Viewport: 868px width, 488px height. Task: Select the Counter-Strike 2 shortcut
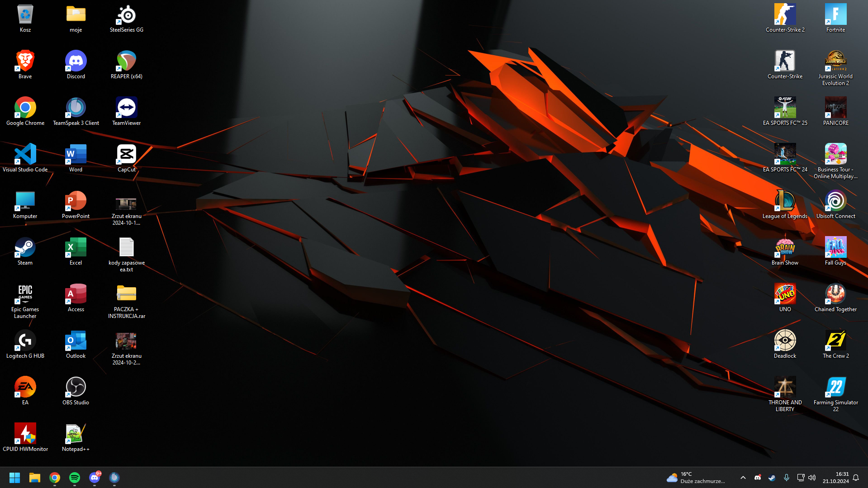point(785,19)
